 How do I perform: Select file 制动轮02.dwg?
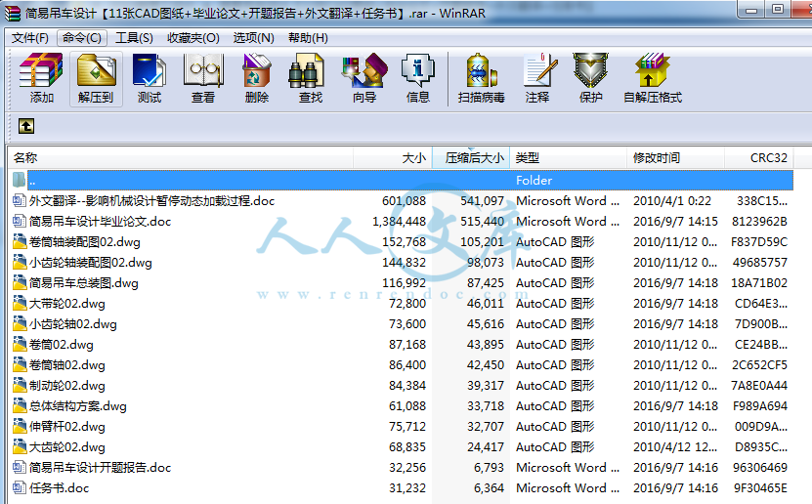[x=66, y=386]
